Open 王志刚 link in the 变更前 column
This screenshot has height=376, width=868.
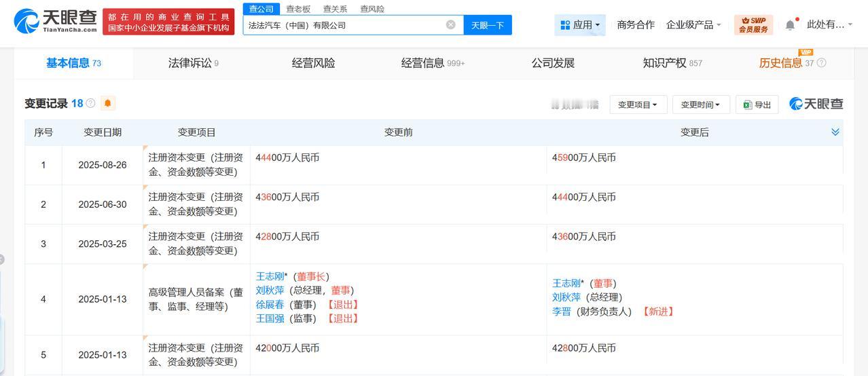click(270, 276)
